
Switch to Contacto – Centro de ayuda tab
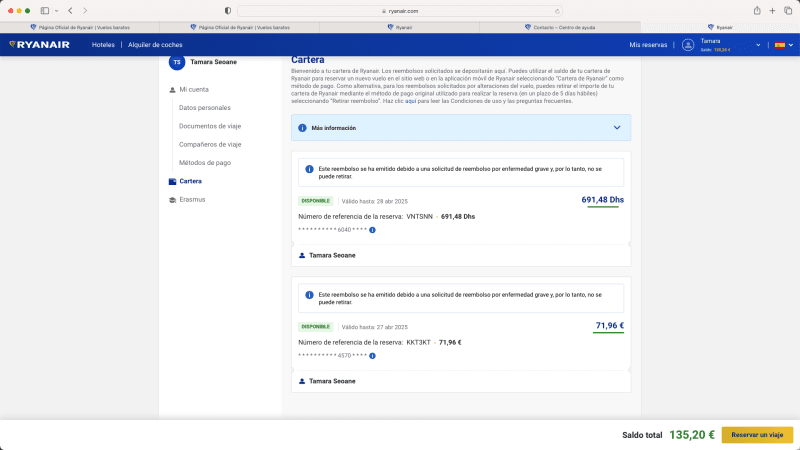(560, 28)
